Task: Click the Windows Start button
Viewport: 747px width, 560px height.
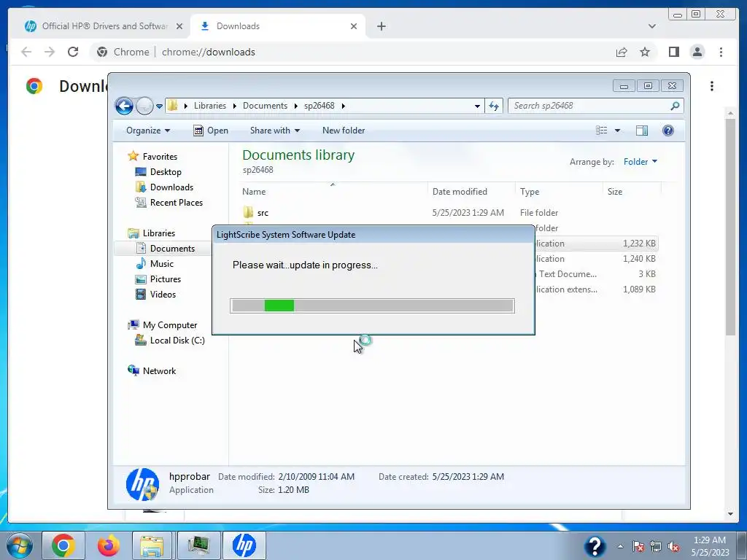Action: point(19,545)
